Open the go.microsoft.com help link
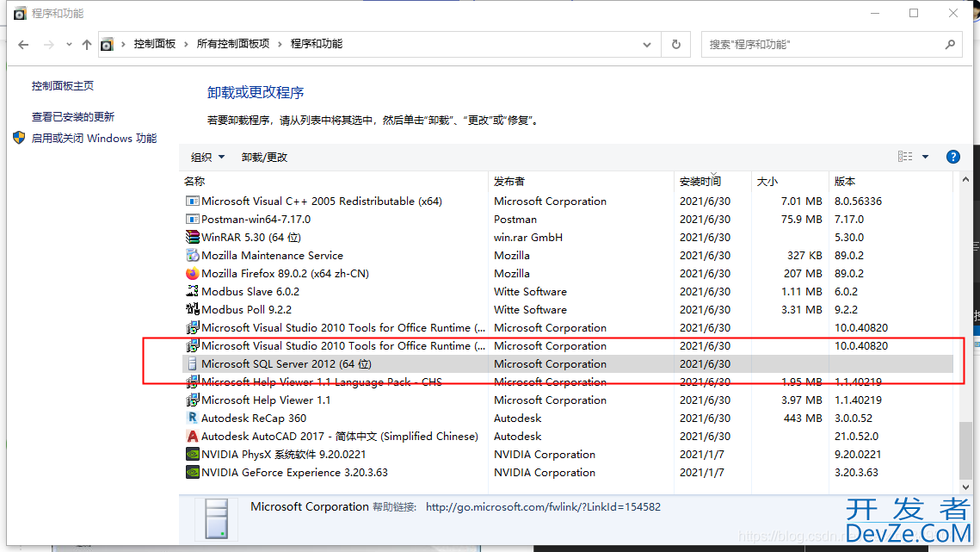The width and height of the screenshot is (980, 552). (543, 507)
